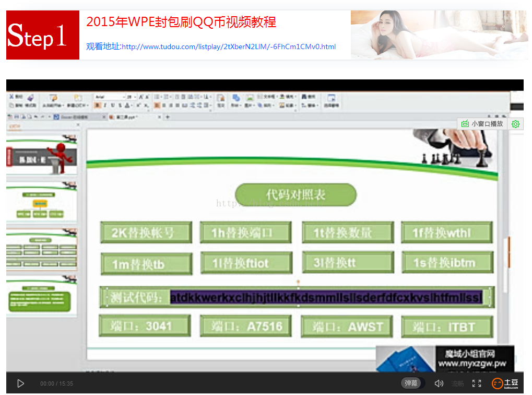The width and height of the screenshot is (532, 395).
Task: Click the 1m替换tb green box
Action: (x=147, y=264)
